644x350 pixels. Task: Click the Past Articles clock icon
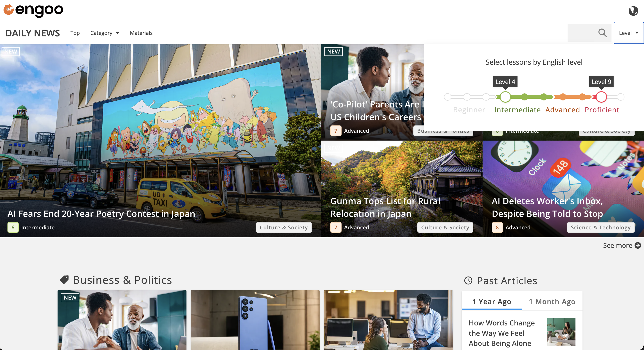point(468,281)
